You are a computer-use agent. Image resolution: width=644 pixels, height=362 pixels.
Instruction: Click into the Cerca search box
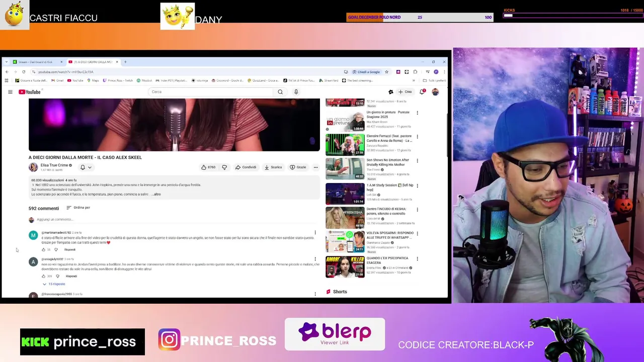pos(211,92)
